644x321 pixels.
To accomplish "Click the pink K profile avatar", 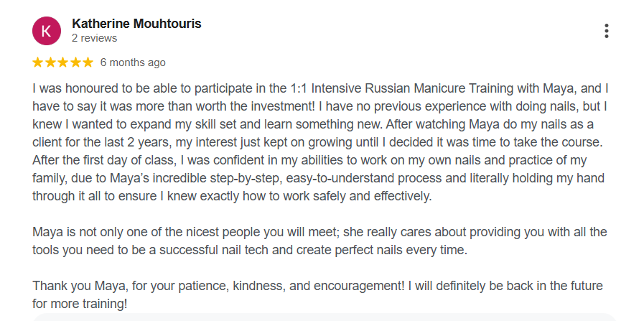I will point(47,31).
